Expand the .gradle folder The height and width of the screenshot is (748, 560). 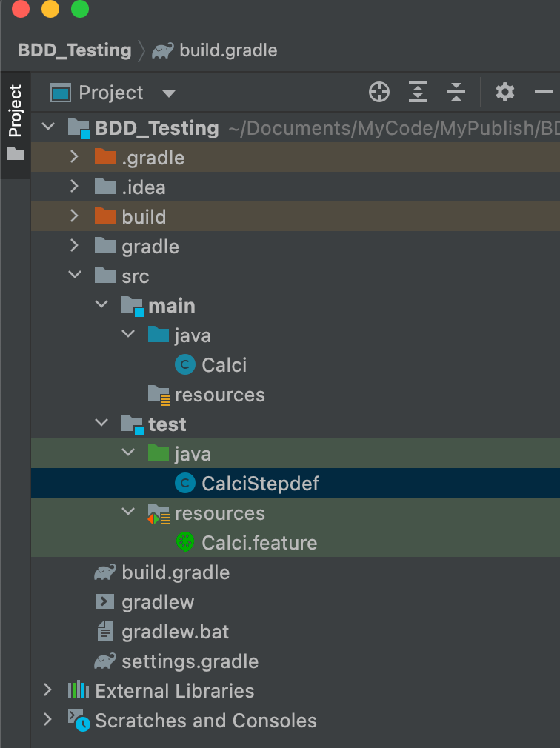73,158
